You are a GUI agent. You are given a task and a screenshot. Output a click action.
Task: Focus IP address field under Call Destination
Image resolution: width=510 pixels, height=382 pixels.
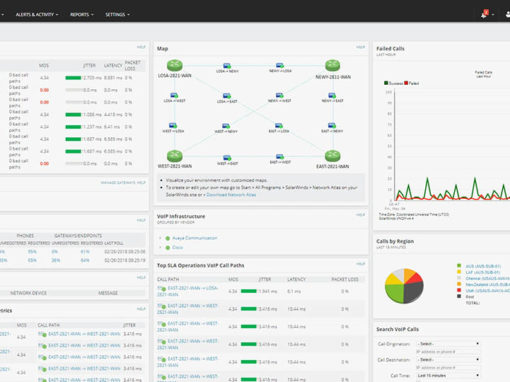(x=448, y=368)
